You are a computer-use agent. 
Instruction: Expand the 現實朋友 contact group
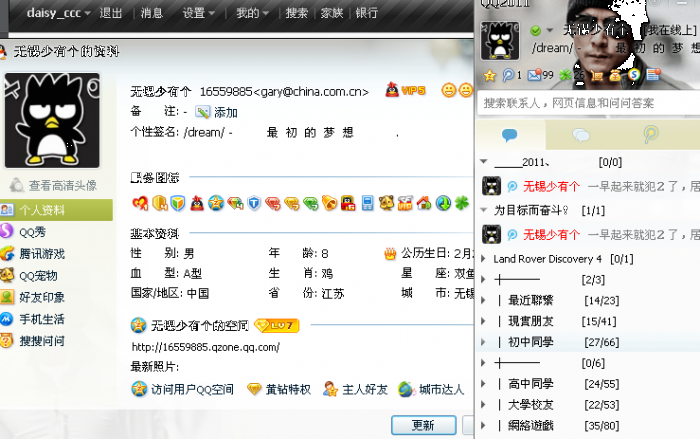point(483,321)
